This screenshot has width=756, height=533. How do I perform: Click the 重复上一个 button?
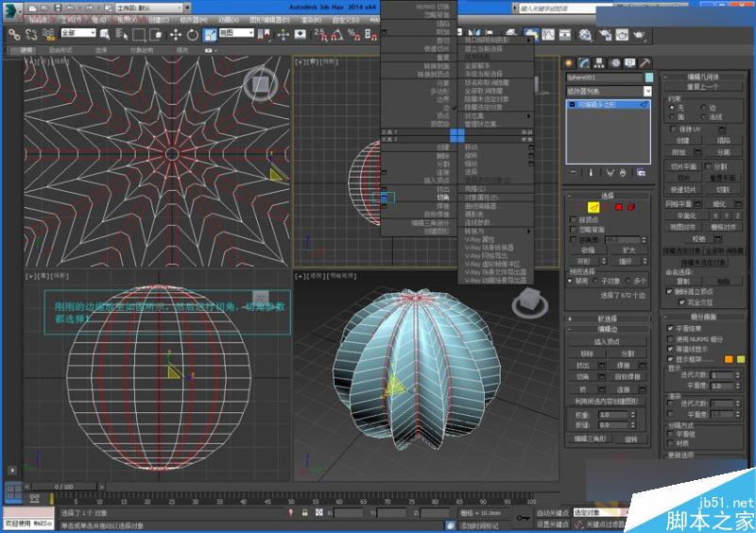click(x=705, y=87)
